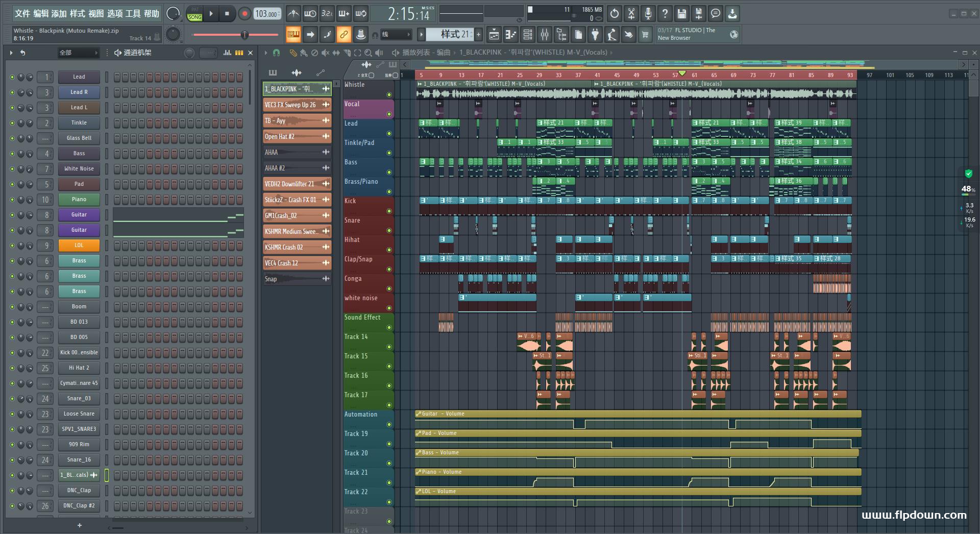The width and height of the screenshot is (980, 534).
Task: Open the 选项 menu
Action: tap(114, 14)
